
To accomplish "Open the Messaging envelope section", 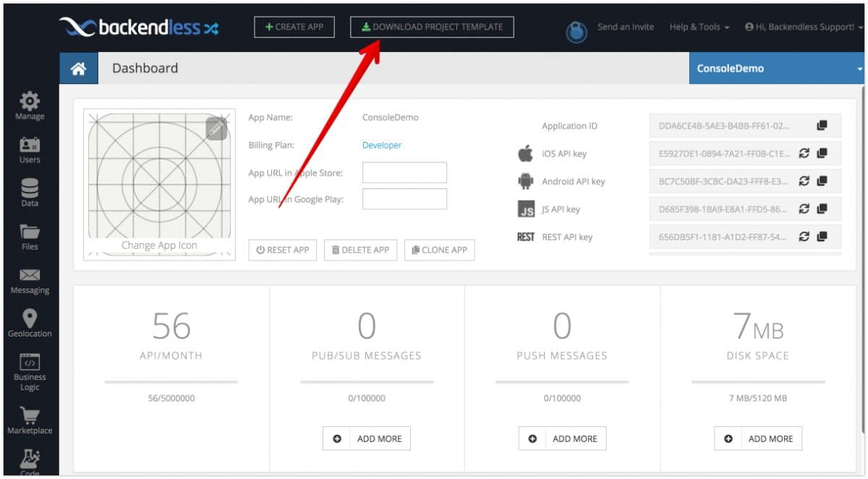I will pos(30,281).
